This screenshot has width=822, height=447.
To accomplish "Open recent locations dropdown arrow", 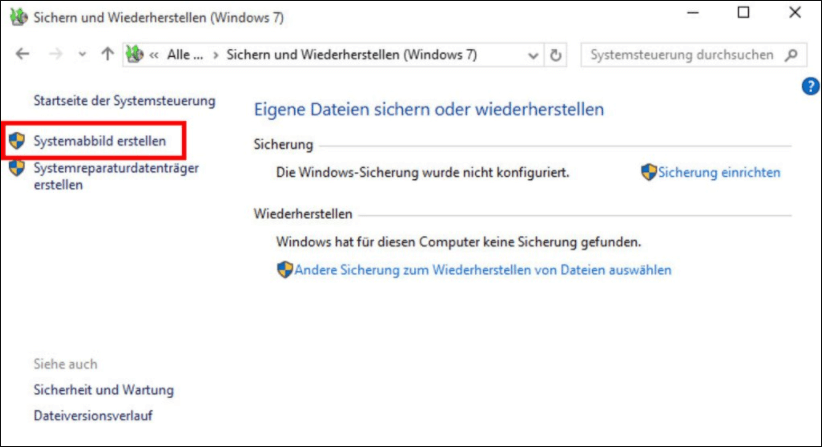I will [81, 56].
